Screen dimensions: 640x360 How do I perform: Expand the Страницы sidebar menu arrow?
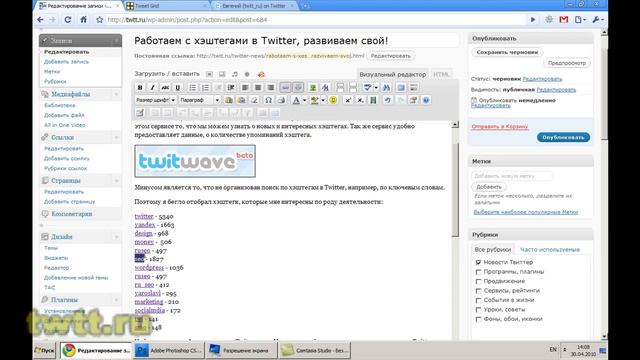116,180
